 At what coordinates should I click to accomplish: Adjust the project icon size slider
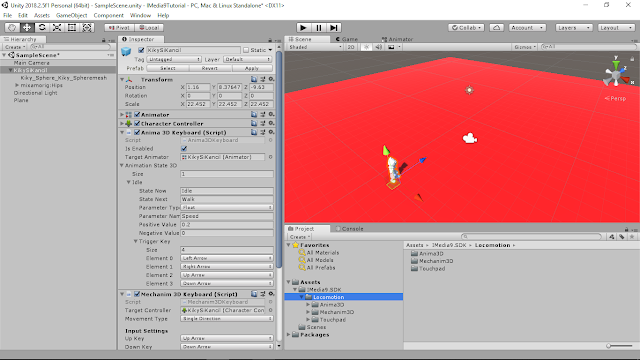coord(619,346)
